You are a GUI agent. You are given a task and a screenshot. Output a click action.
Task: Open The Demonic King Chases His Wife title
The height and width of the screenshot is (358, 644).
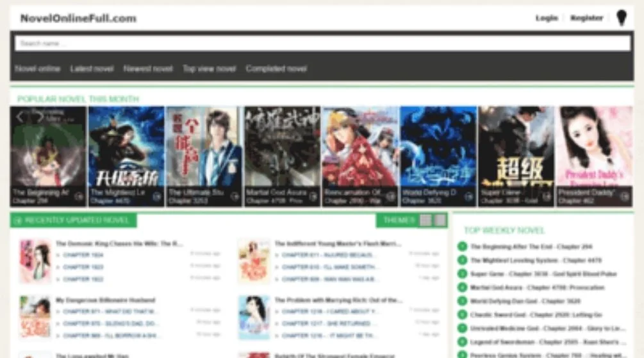point(120,244)
